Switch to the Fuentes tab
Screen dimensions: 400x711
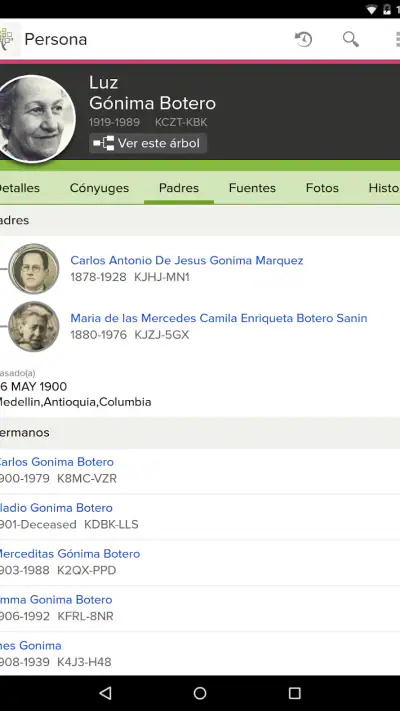[252, 188]
